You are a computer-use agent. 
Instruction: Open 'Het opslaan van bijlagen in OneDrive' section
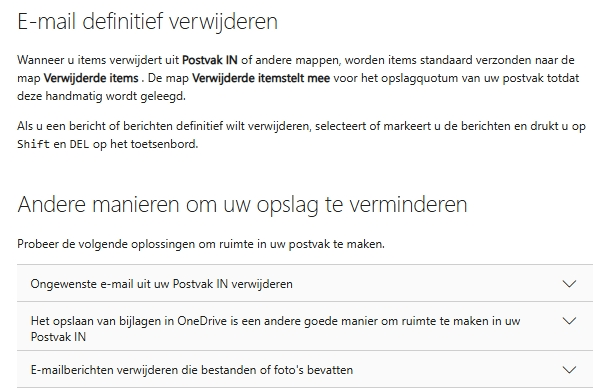tap(305, 326)
